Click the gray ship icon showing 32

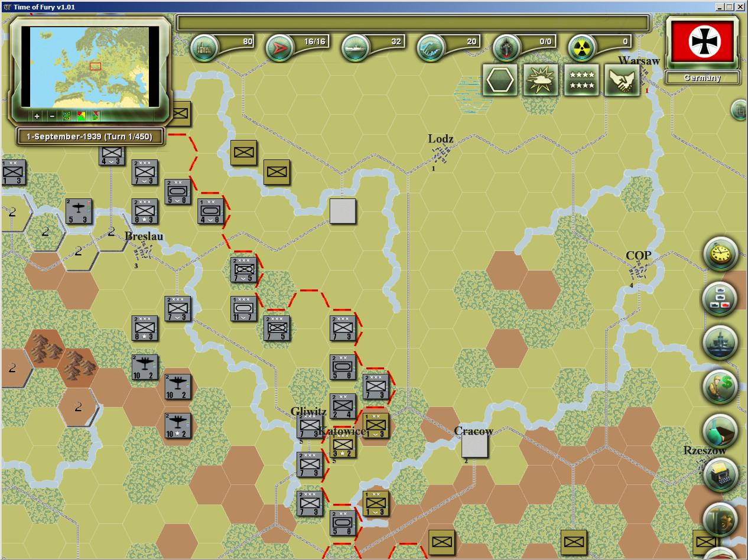(356, 48)
